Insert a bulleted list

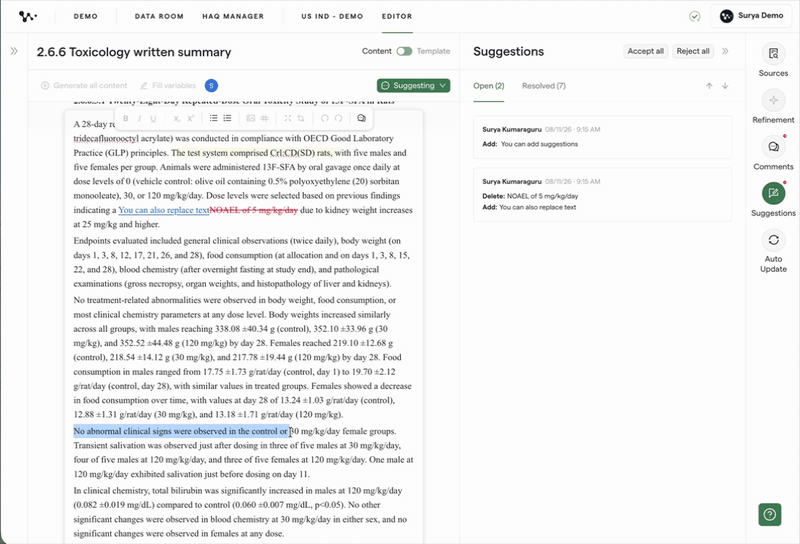[214, 118]
